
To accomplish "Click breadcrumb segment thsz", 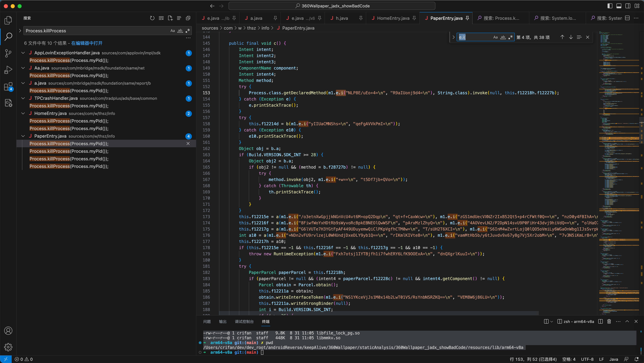I will [x=251, y=28].
